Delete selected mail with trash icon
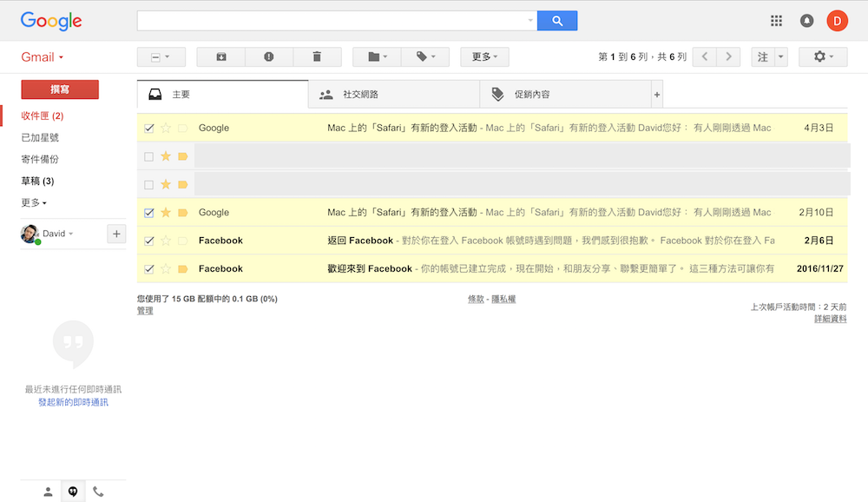Image resolution: width=868 pixels, height=502 pixels. coord(317,57)
